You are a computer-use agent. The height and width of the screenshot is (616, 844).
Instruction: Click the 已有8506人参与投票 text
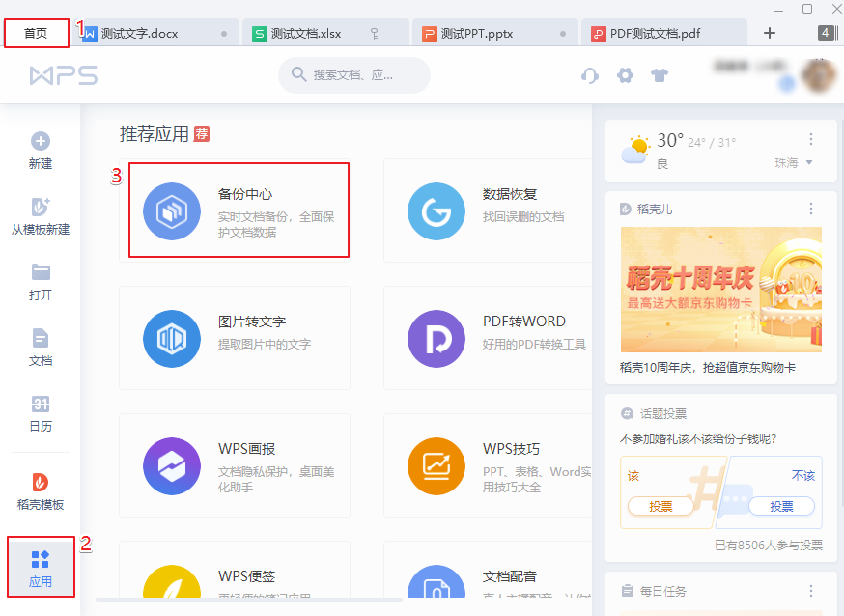pyautogui.click(x=768, y=545)
